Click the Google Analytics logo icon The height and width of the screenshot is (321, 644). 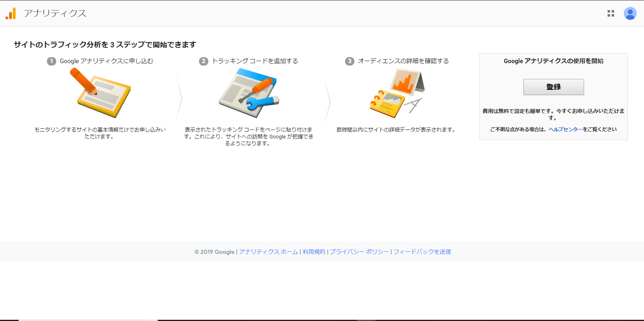pyautogui.click(x=11, y=13)
